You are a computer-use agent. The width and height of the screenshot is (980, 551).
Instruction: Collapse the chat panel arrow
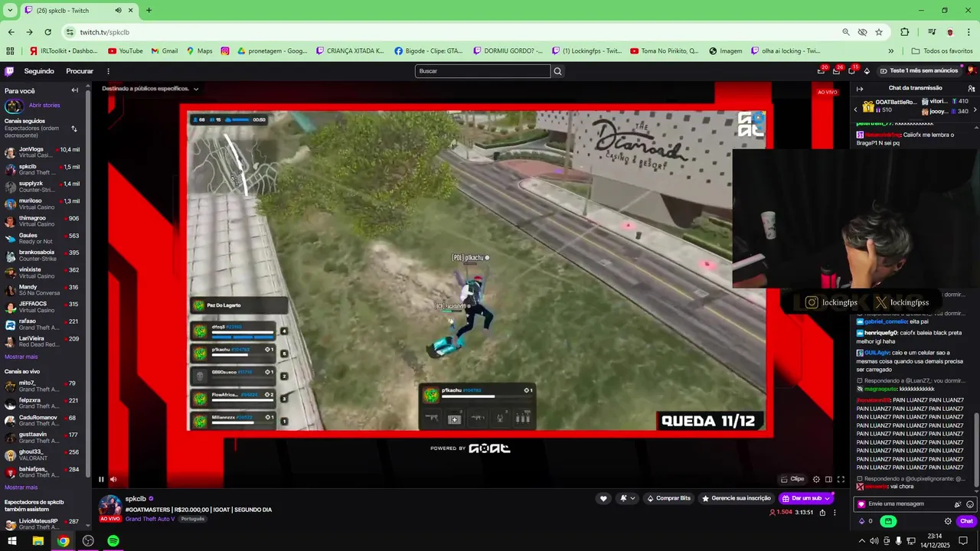tap(860, 89)
